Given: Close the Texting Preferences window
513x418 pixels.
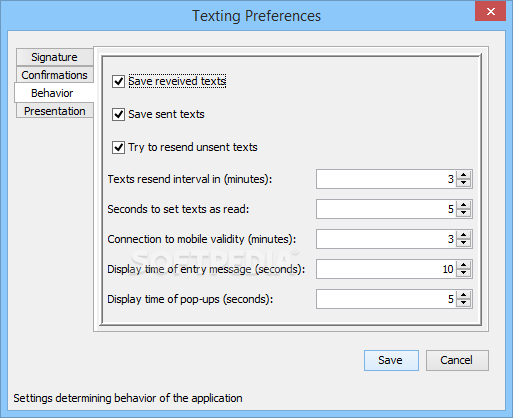Looking at the screenshot, I should pos(490,12).
